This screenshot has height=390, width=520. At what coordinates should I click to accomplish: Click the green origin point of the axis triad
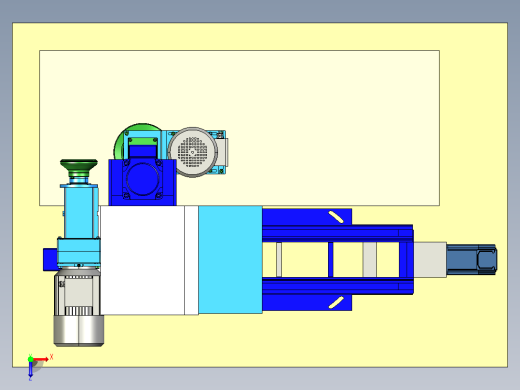(30, 359)
